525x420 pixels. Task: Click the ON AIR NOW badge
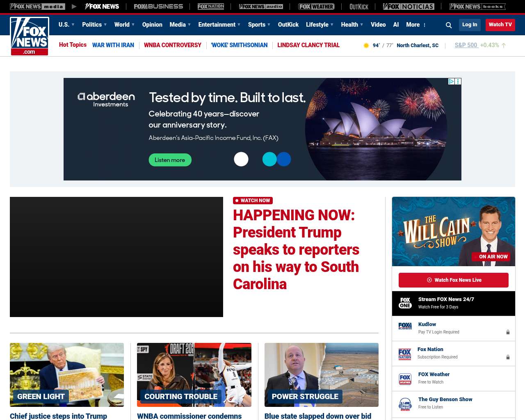point(491,257)
